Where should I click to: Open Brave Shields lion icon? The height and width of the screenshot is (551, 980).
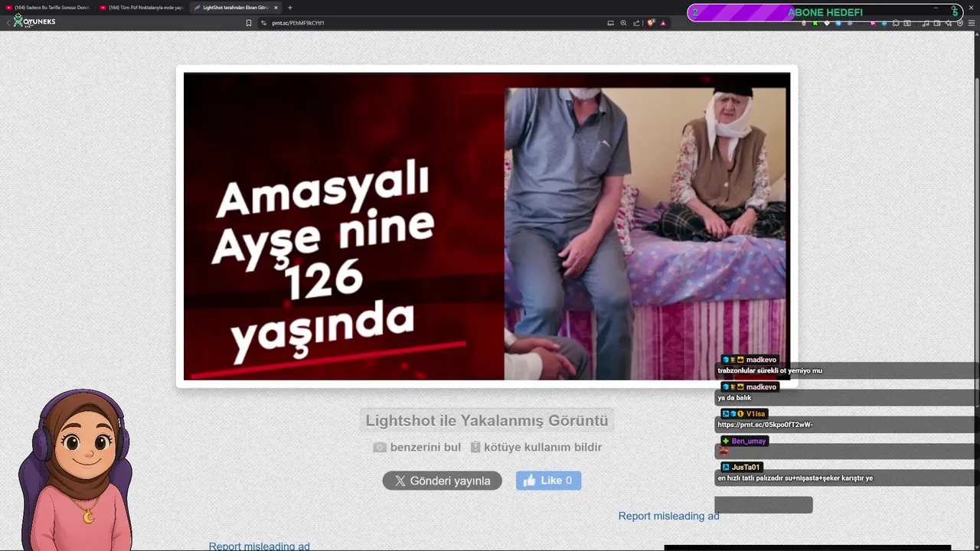[x=651, y=23]
